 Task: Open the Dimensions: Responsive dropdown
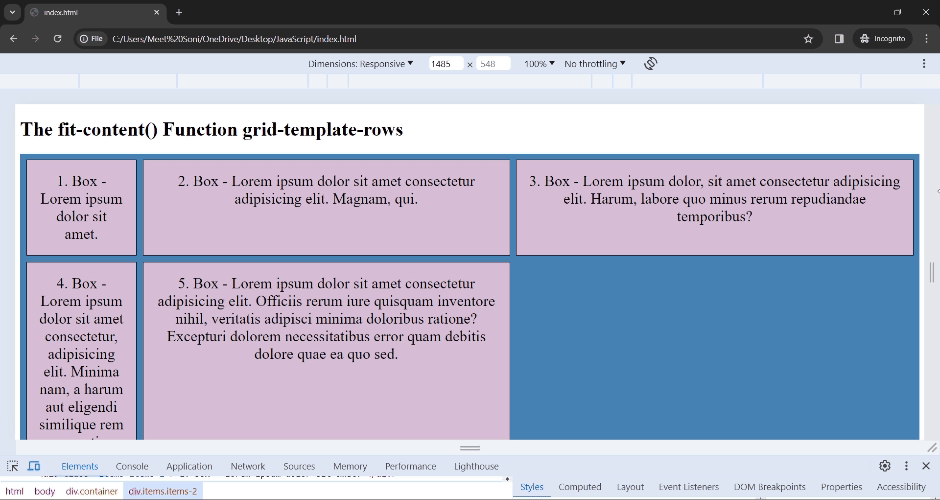coord(361,63)
